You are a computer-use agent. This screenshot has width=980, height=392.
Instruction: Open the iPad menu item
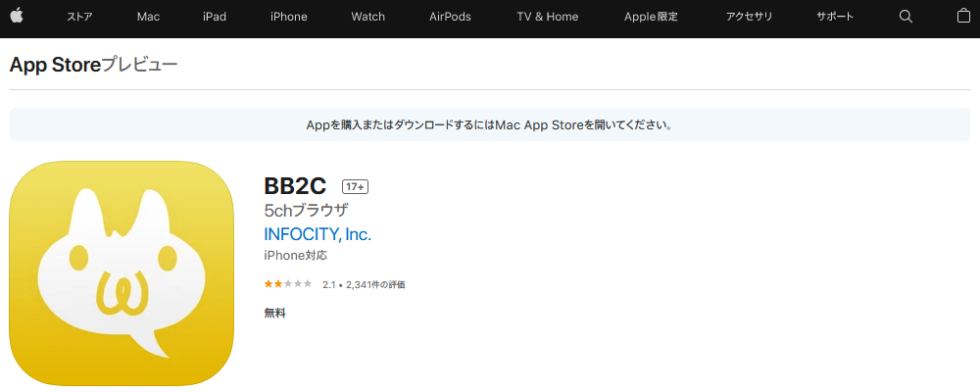(x=215, y=17)
